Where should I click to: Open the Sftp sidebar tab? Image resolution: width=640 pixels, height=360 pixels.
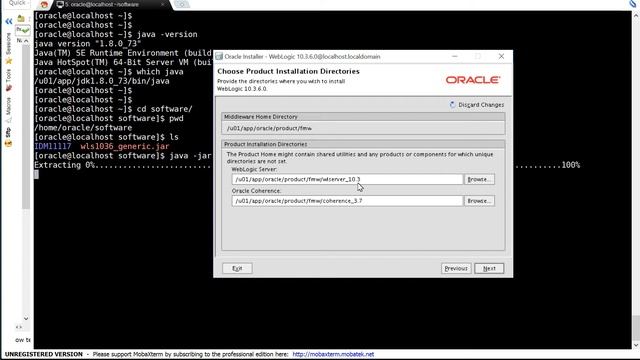click(9, 133)
